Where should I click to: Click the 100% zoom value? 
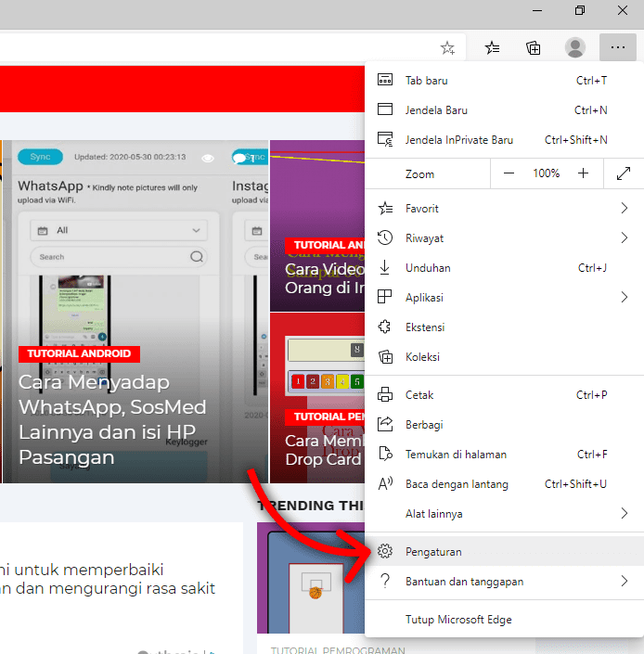[546, 173]
